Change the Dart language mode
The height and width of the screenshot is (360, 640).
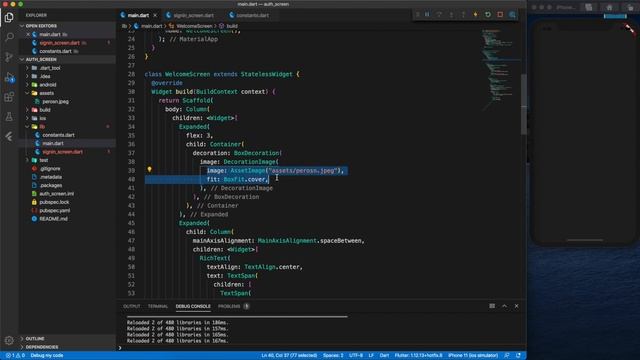point(384,356)
